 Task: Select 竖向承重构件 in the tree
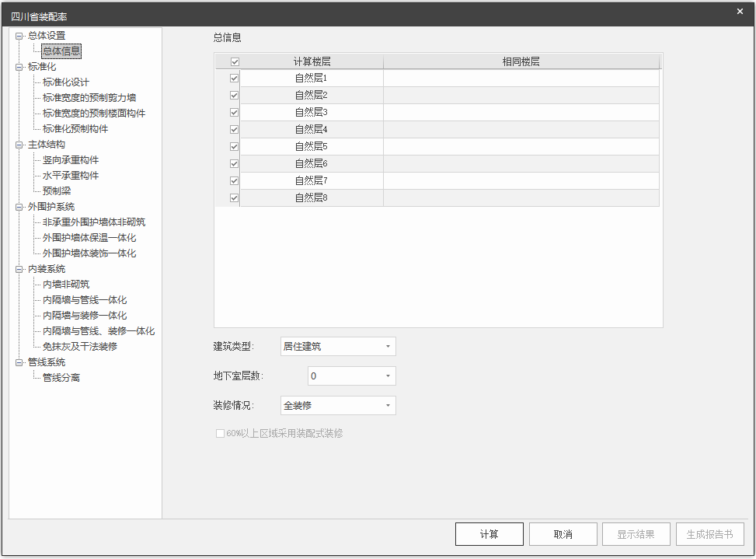[x=71, y=160]
